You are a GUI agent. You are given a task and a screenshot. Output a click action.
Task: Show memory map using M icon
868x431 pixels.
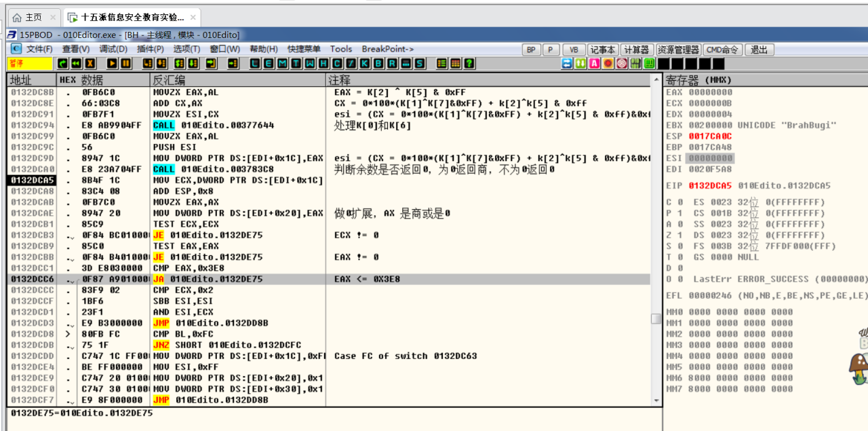282,63
